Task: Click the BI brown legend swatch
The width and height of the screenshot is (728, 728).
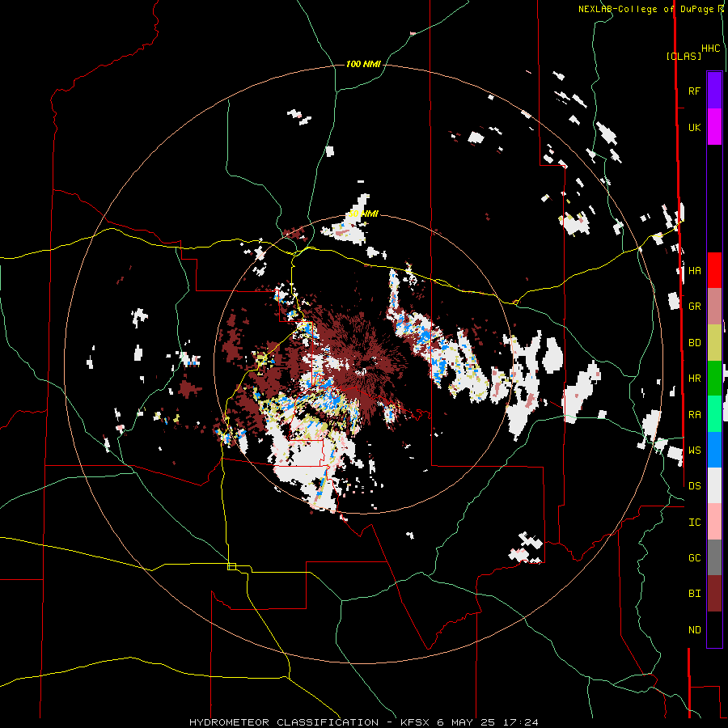Action: click(x=714, y=594)
